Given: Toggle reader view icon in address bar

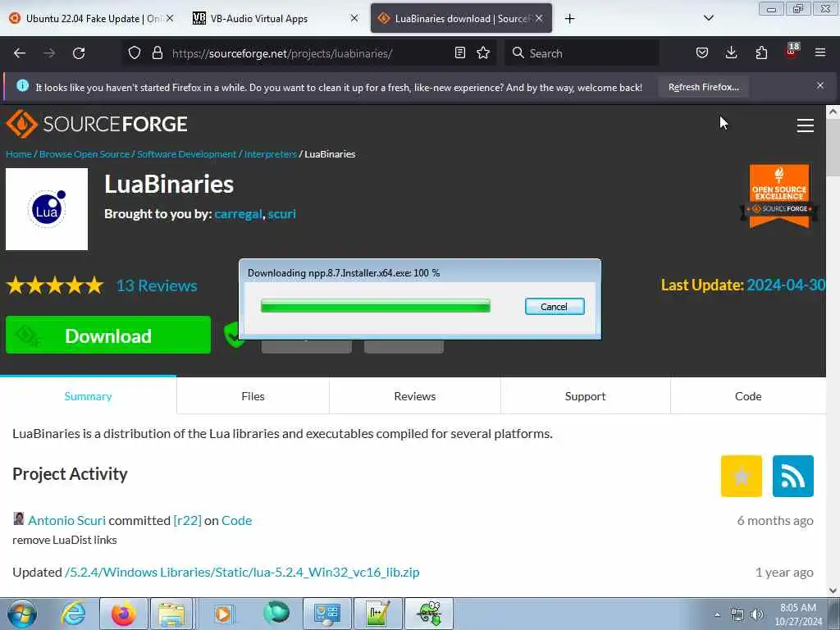Looking at the screenshot, I should pos(459,53).
